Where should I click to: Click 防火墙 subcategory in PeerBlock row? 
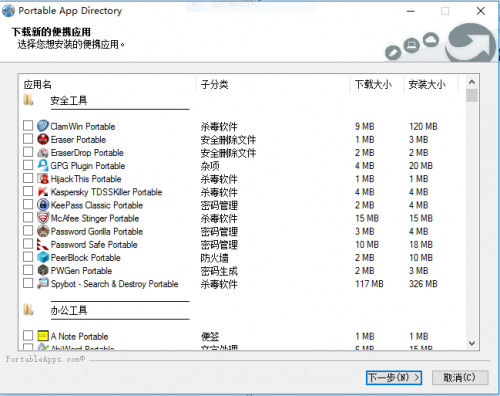click(214, 258)
